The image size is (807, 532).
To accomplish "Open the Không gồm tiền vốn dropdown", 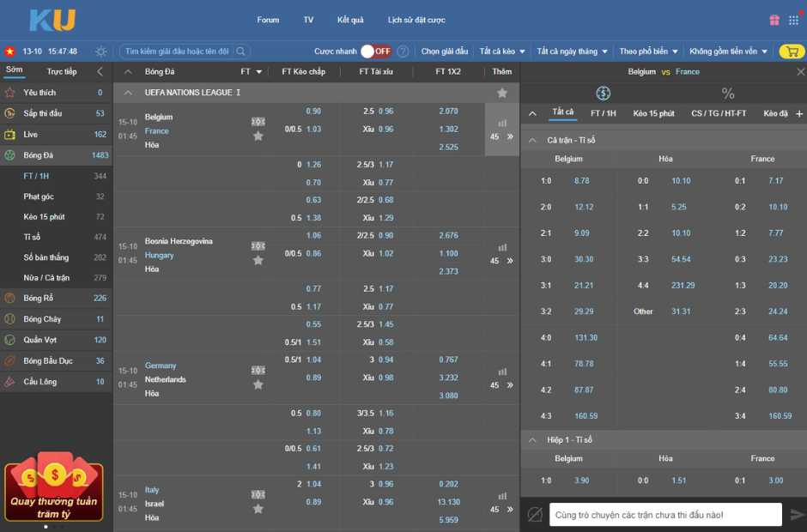I will pyautogui.click(x=728, y=51).
